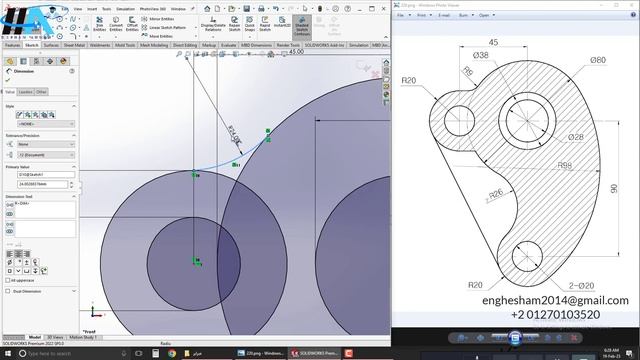This screenshot has height=360, width=640.
Task: Click the Repair Sketch tool
Action: point(234,24)
